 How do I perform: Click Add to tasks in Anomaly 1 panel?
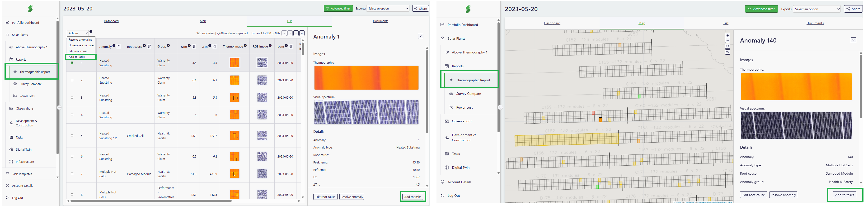[413, 197]
